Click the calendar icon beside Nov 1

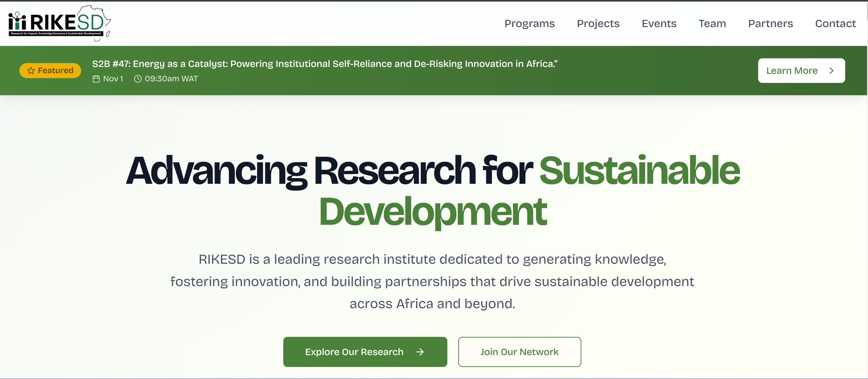[96, 79]
